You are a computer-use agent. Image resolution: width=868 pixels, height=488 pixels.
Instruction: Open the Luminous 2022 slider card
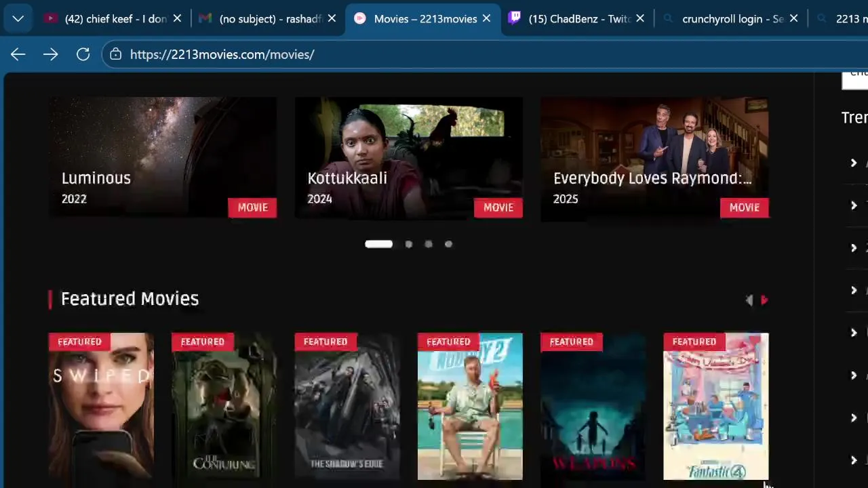point(163,158)
